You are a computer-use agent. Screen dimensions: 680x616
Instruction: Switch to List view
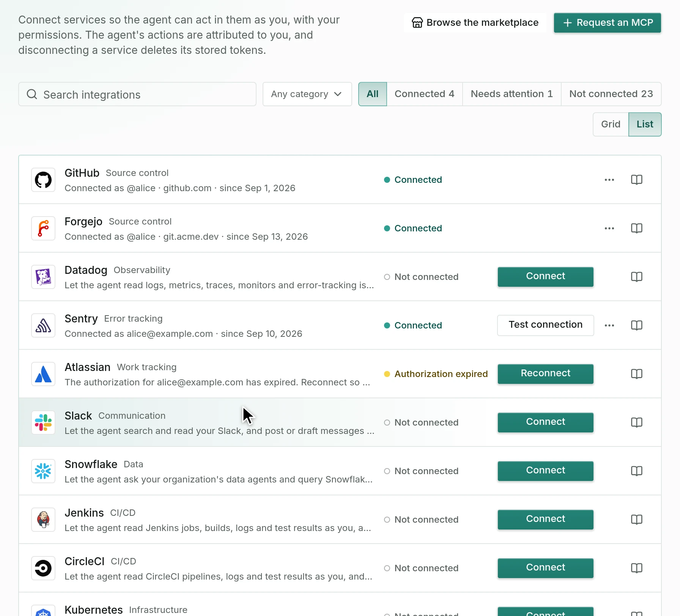[645, 124]
